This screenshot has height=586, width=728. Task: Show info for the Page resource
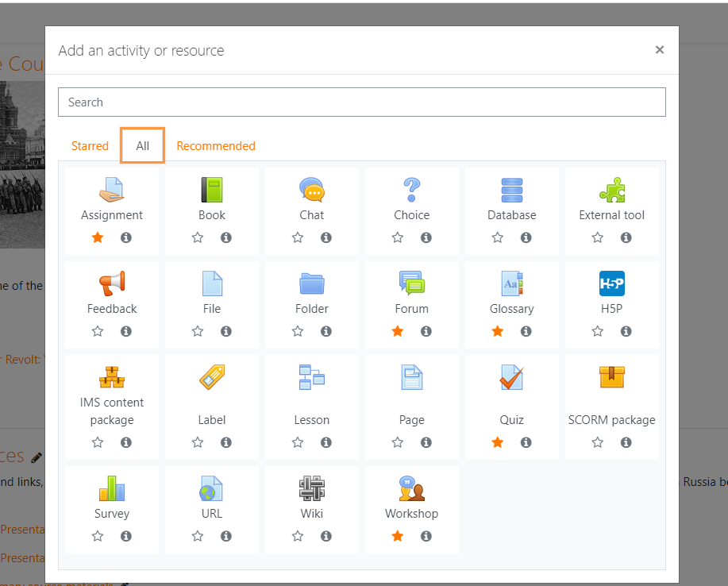426,442
